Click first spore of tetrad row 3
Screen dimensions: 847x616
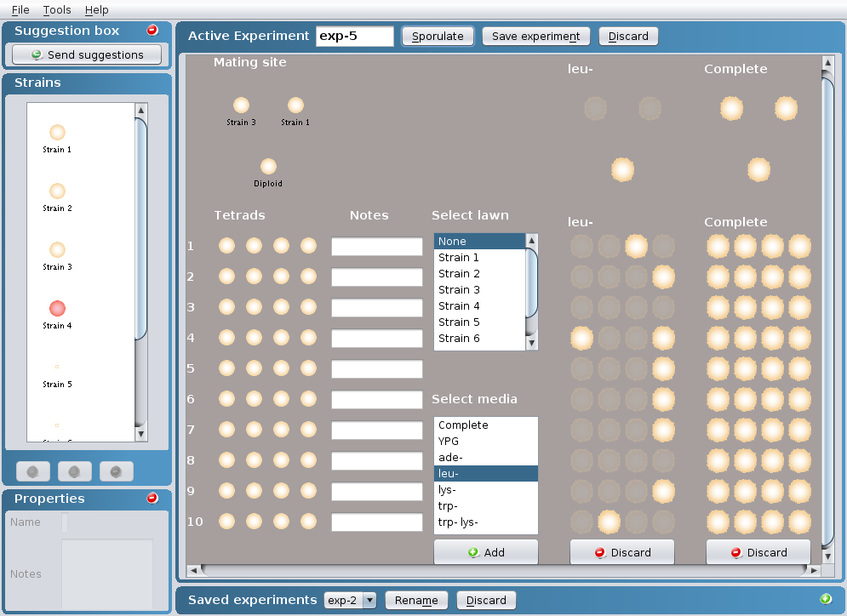coord(227,306)
